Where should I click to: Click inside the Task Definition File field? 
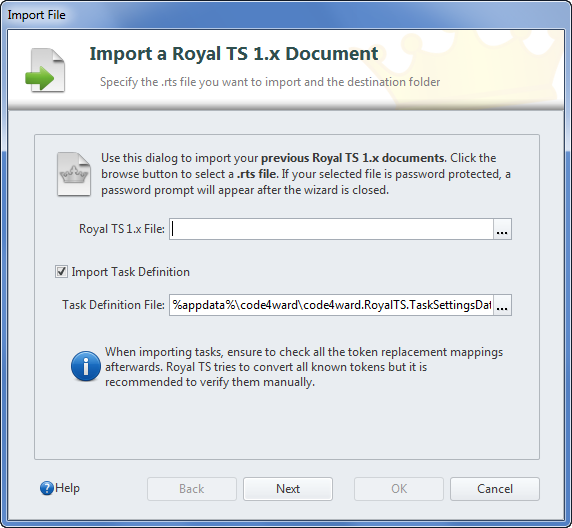(331, 305)
